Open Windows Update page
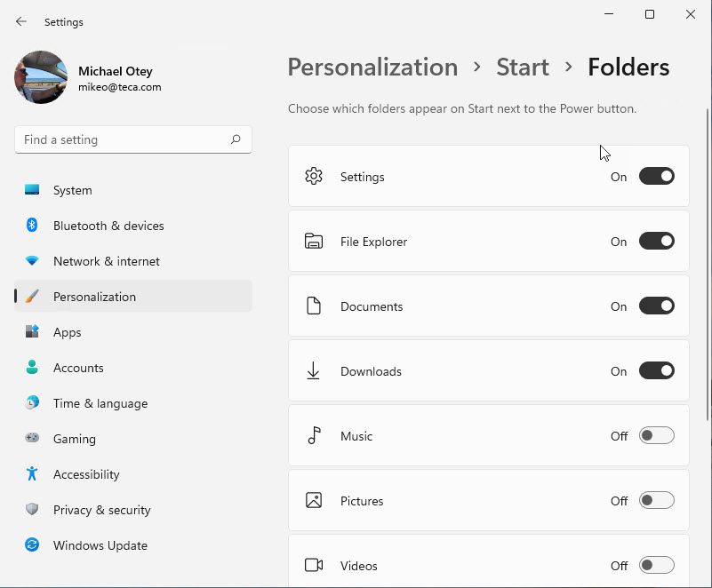The width and height of the screenshot is (712, 588). coord(133,544)
